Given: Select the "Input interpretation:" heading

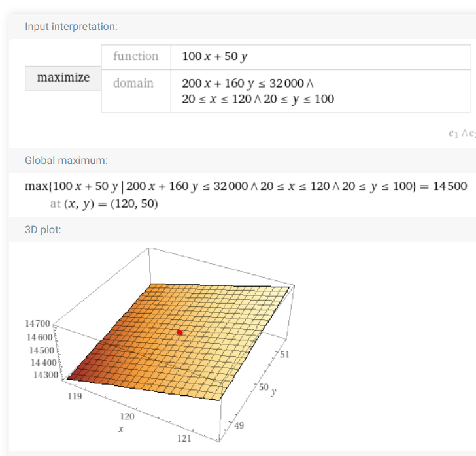Looking at the screenshot, I should click(71, 27).
